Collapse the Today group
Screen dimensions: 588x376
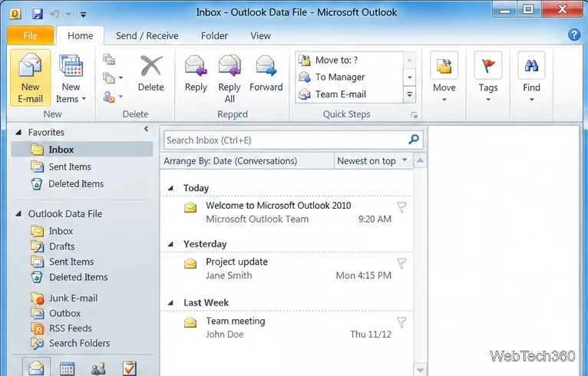point(170,188)
